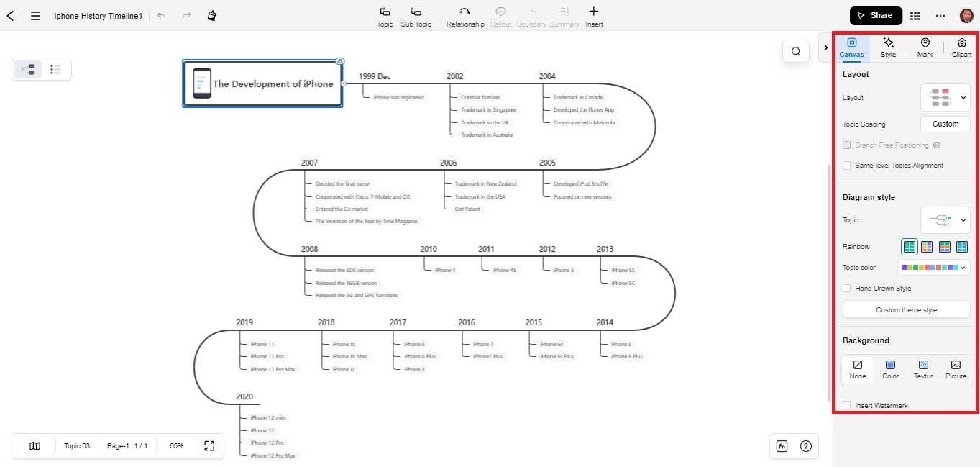Undo the last action

(162, 15)
